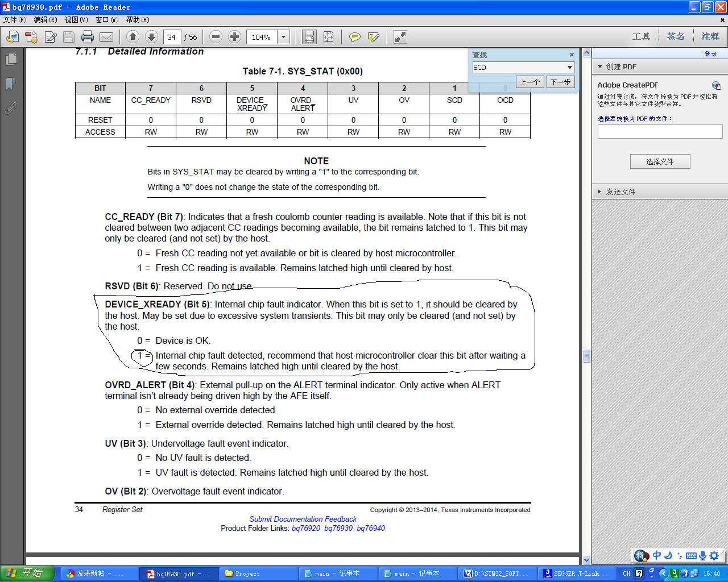Open the Submit Documentation Feedback link
Image resolution: width=728 pixels, height=582 pixels.
click(x=303, y=519)
